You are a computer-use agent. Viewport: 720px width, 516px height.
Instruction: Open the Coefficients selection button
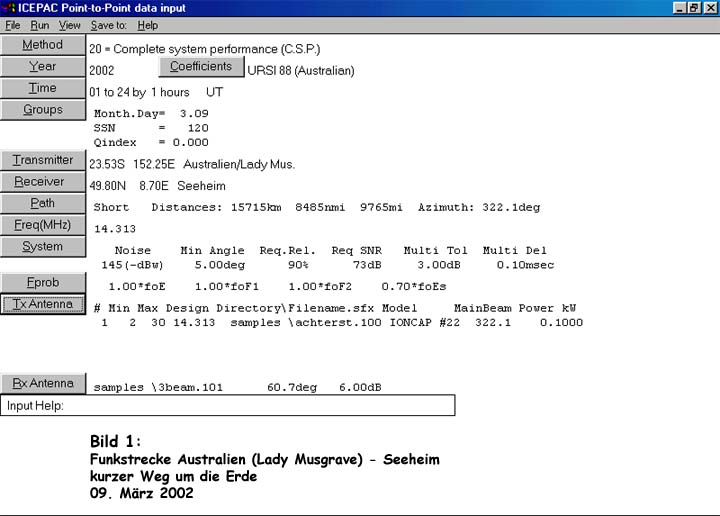pos(200,67)
